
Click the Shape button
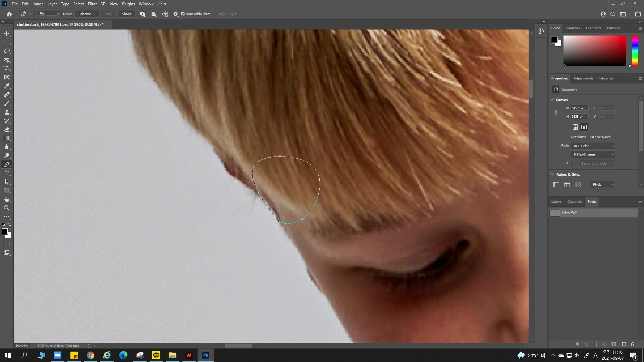coord(126,14)
